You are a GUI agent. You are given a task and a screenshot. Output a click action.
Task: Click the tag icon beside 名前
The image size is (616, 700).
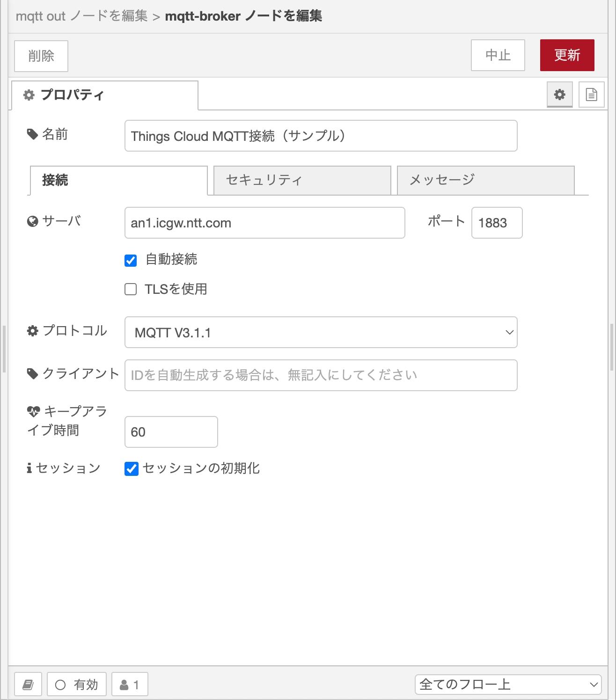click(x=32, y=135)
